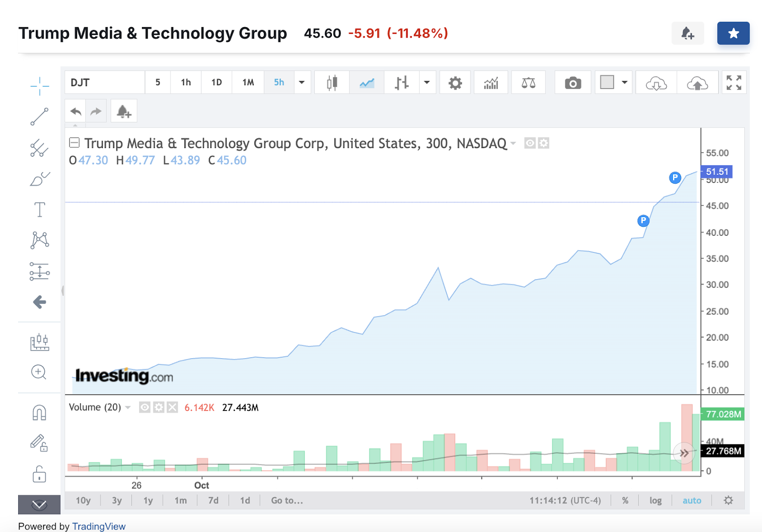The image size is (762, 532).
Task: Save chart layout to cloud
Action: [x=697, y=83]
